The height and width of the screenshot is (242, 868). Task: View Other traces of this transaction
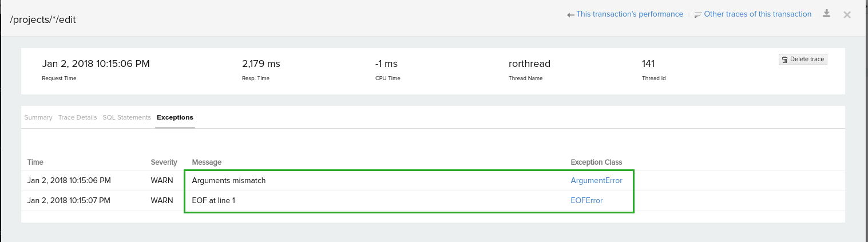(x=758, y=14)
